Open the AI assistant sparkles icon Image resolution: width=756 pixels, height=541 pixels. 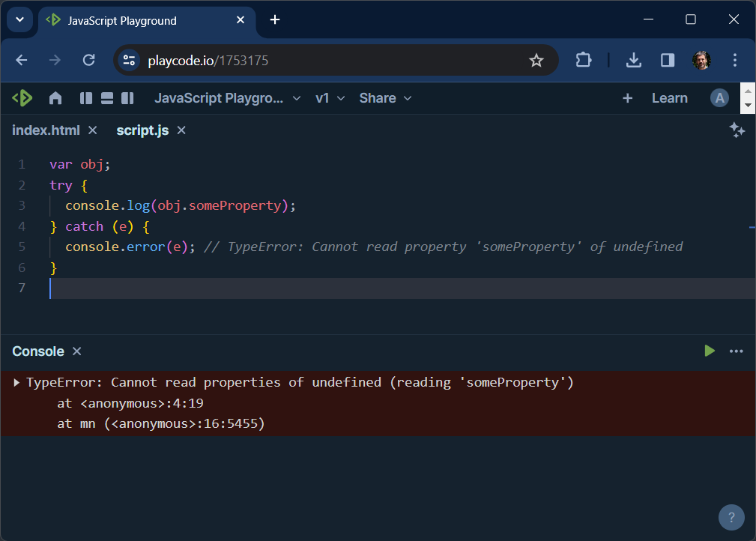[737, 130]
